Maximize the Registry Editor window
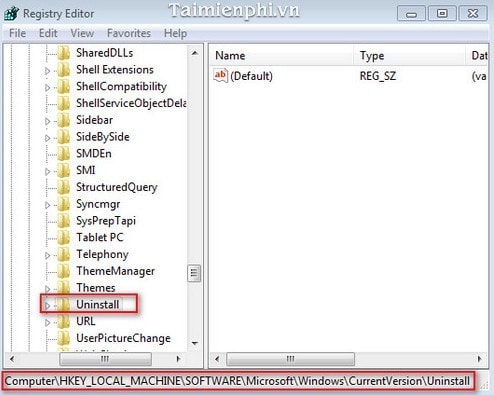Image resolution: width=494 pixels, height=395 pixels. pyautogui.click(x=442, y=14)
